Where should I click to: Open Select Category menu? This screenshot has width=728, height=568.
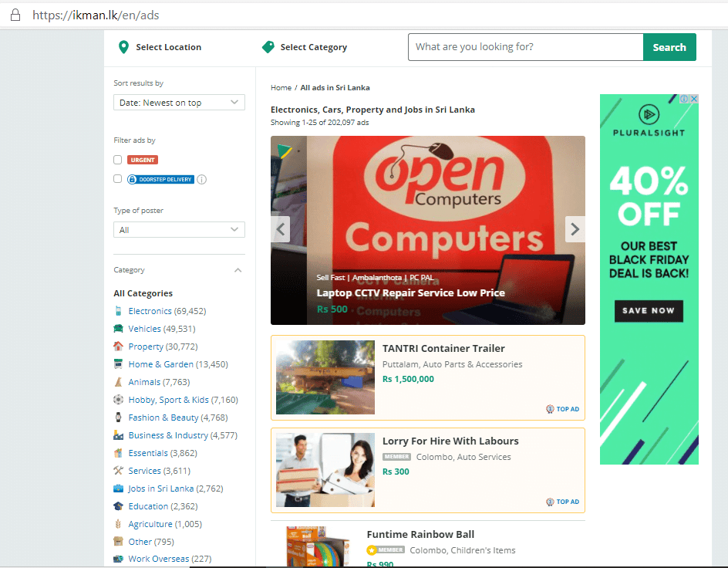tap(305, 47)
